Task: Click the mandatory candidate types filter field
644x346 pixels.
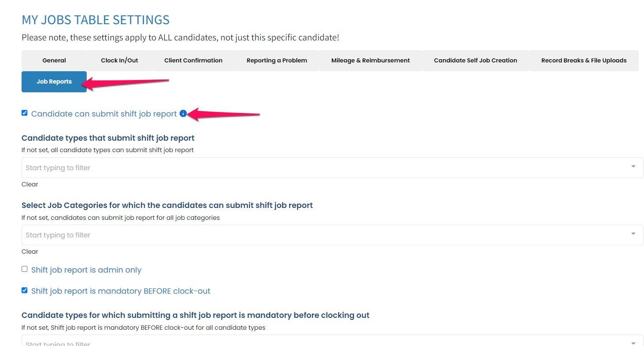Action: [308, 342]
